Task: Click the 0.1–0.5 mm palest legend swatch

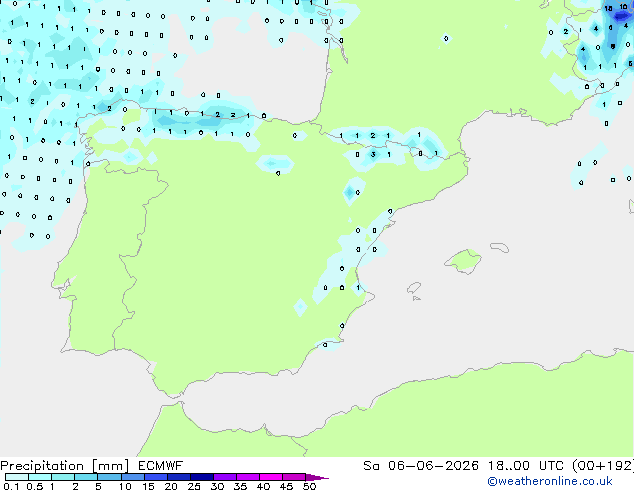Action: 17,477
